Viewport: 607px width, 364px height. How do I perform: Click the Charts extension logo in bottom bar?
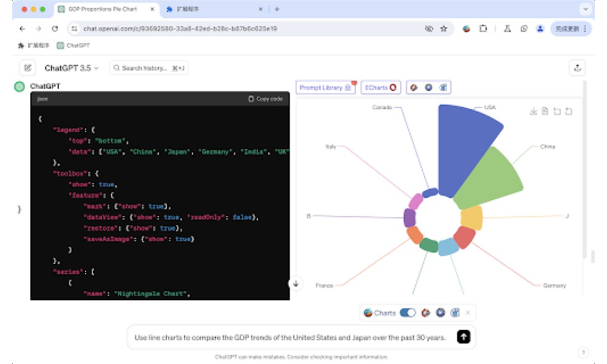pyautogui.click(x=368, y=312)
